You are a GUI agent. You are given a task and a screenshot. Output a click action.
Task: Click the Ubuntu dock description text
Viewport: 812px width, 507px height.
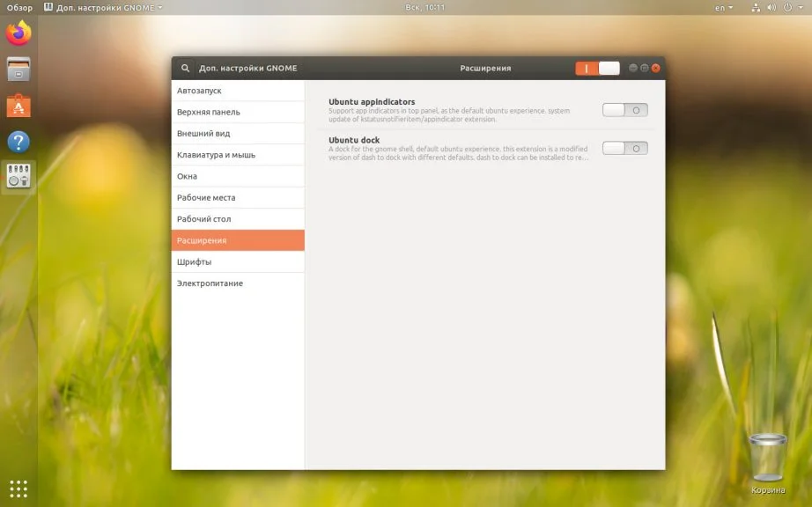tap(458, 153)
